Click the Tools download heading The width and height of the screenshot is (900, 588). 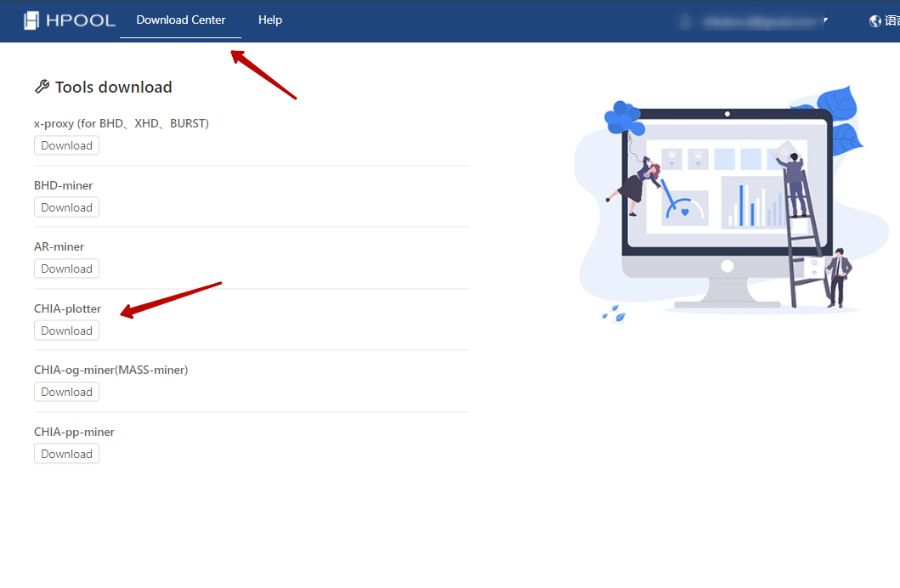click(114, 88)
